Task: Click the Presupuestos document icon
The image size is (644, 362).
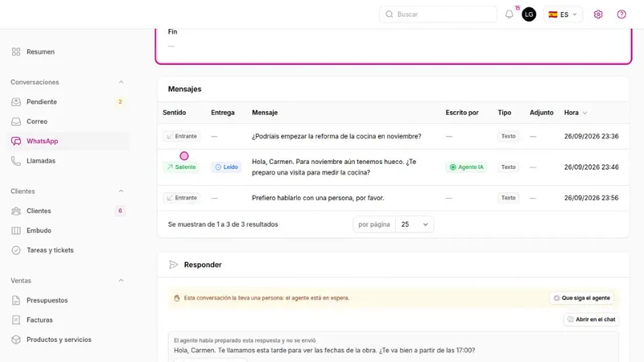Action: coord(16,300)
